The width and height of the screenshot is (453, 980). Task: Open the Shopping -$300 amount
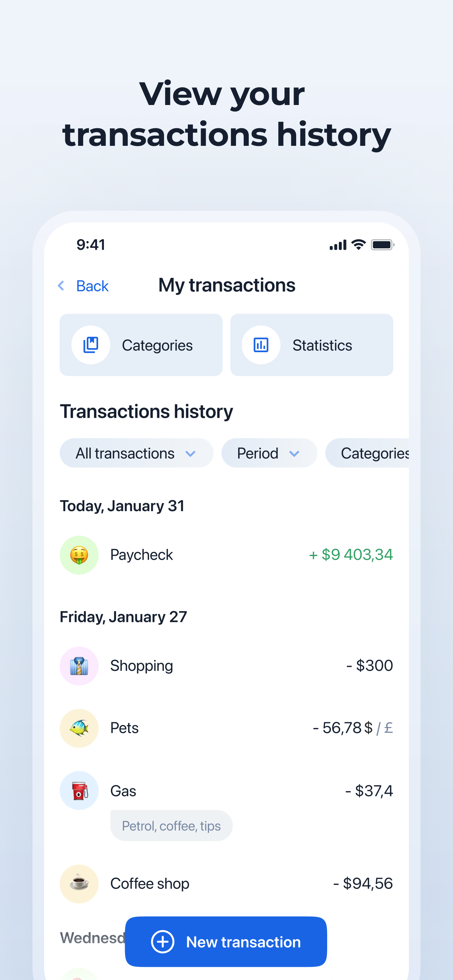369,665
